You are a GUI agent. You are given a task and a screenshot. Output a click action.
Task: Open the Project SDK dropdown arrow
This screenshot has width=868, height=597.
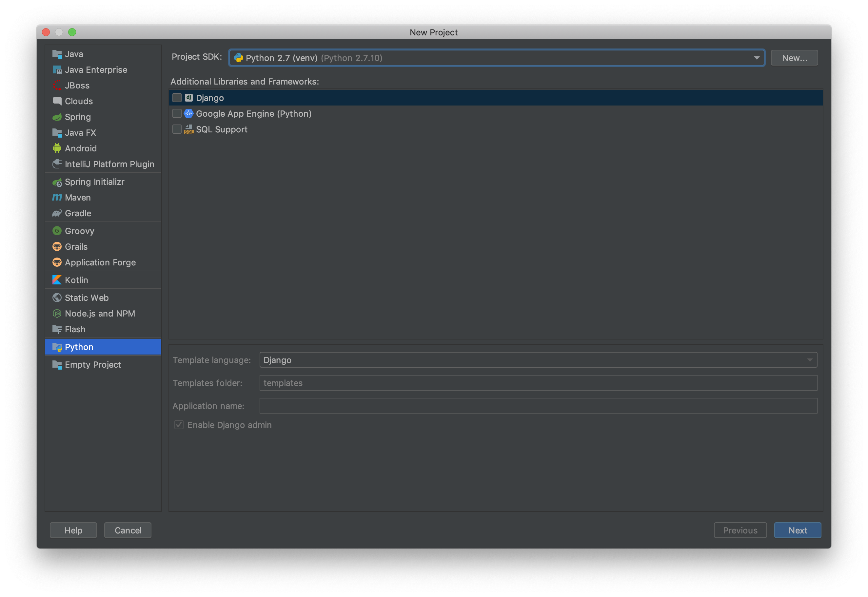click(x=757, y=58)
